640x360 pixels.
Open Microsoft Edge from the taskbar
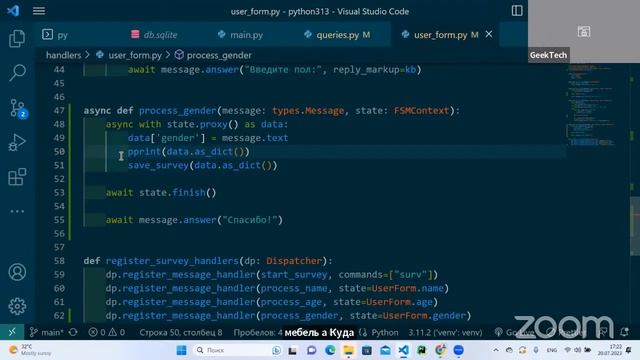[330, 350]
